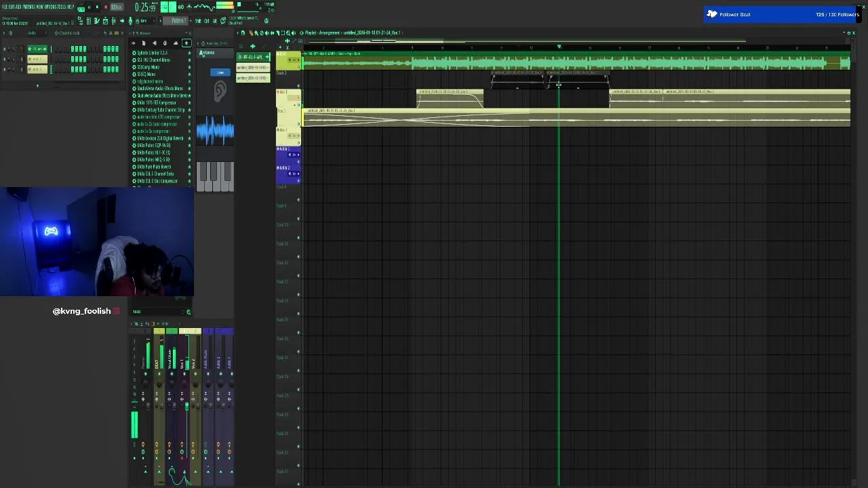This screenshot has width=868, height=488.
Task: Select the zoom tool in Playlist toolbar
Action: click(x=288, y=33)
